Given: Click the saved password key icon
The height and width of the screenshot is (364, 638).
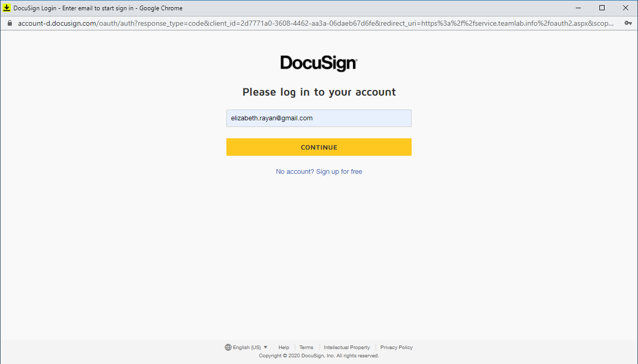Looking at the screenshot, I should tap(628, 23).
